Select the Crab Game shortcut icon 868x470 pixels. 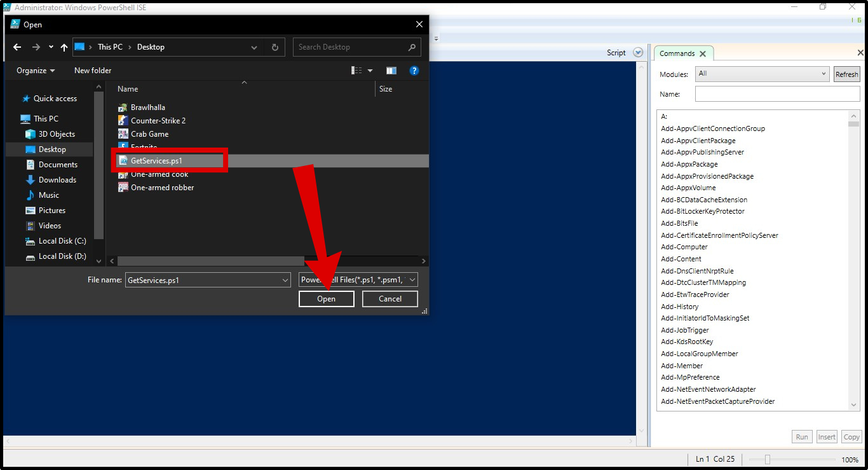[x=123, y=134]
